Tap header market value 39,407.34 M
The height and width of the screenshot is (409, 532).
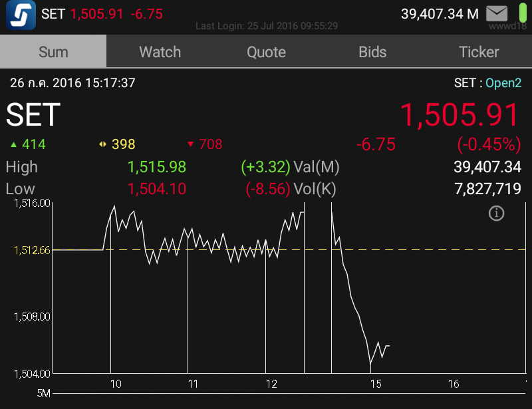(x=440, y=14)
